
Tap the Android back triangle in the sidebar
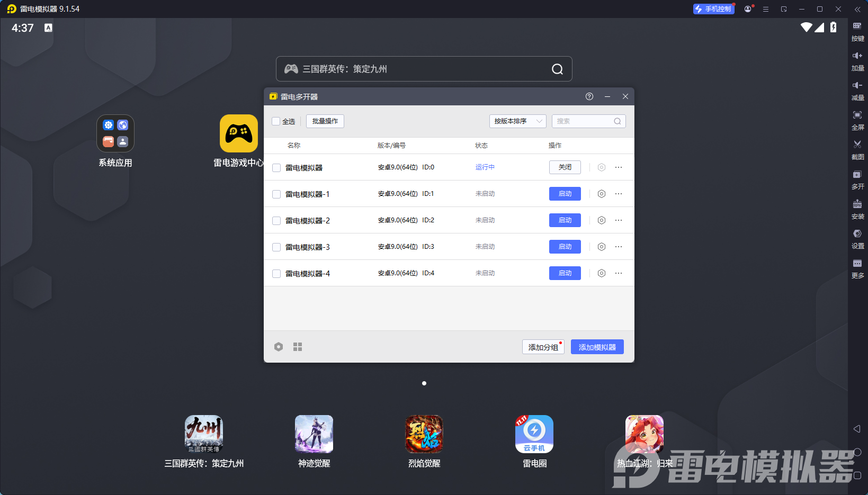[x=857, y=429]
